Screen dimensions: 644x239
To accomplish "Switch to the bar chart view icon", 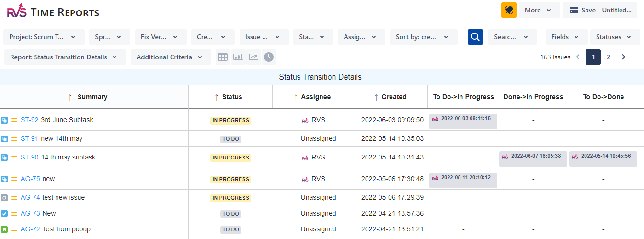I will point(238,57).
